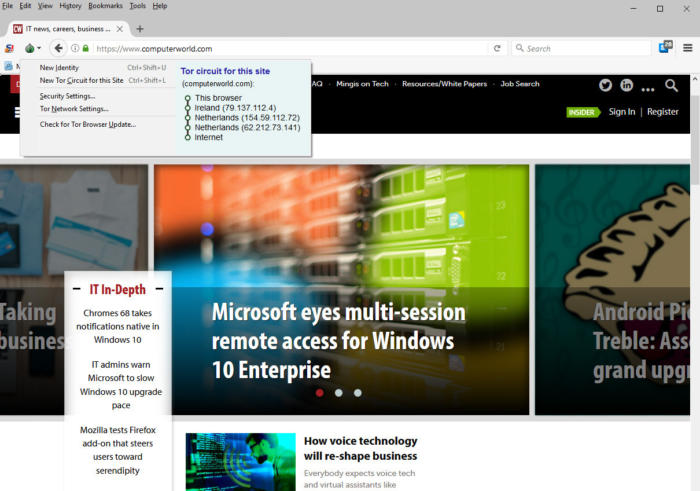
Task: Click the green padlock security icon
Action: [x=86, y=48]
